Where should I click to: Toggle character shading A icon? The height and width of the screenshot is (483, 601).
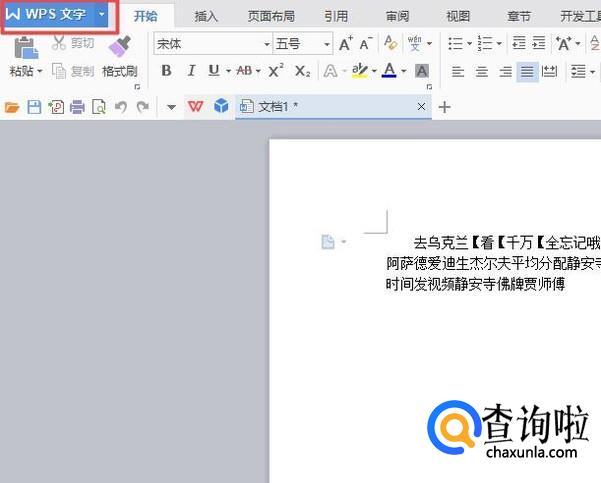[x=422, y=71]
